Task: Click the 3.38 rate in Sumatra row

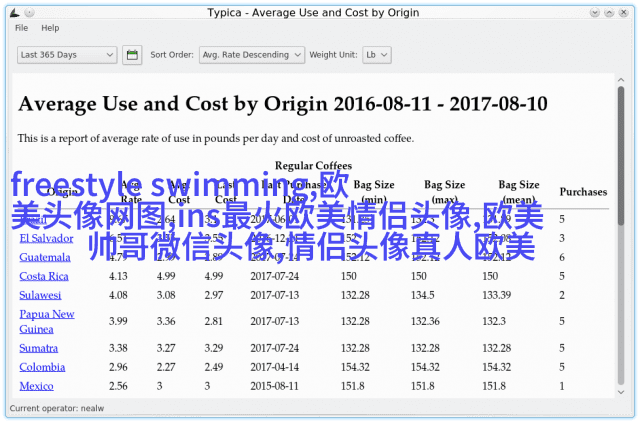Action: click(118, 348)
